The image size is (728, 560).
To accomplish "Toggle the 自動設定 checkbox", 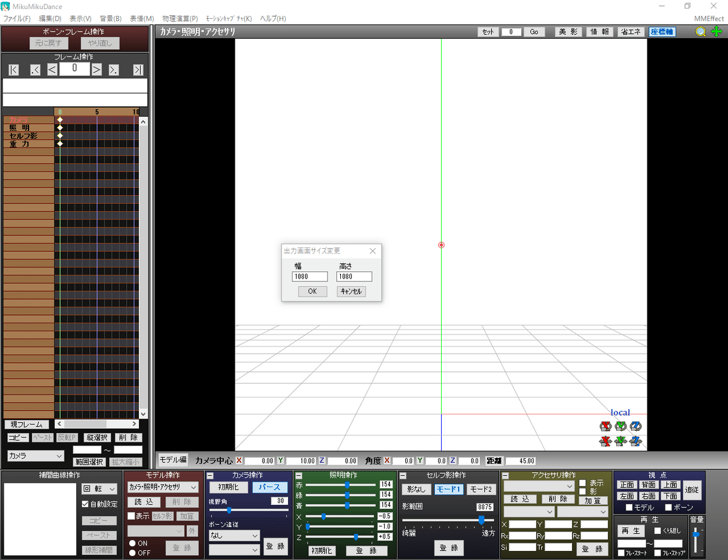I will (x=86, y=504).
